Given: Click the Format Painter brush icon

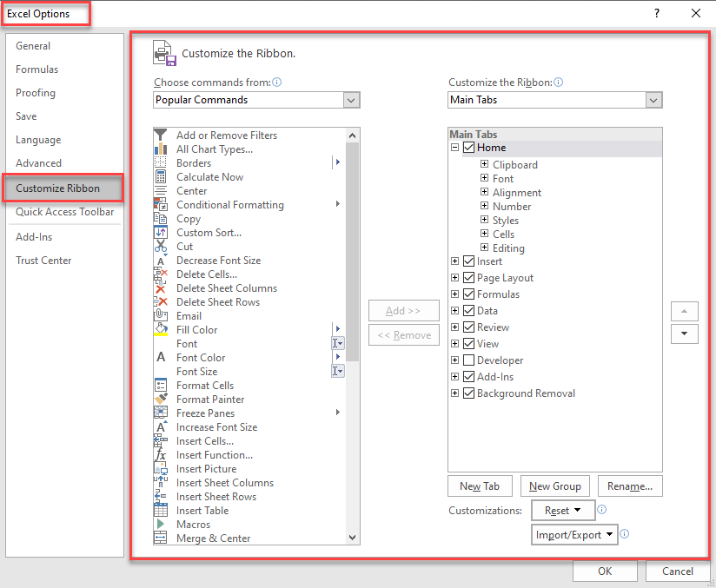Looking at the screenshot, I should coord(160,399).
